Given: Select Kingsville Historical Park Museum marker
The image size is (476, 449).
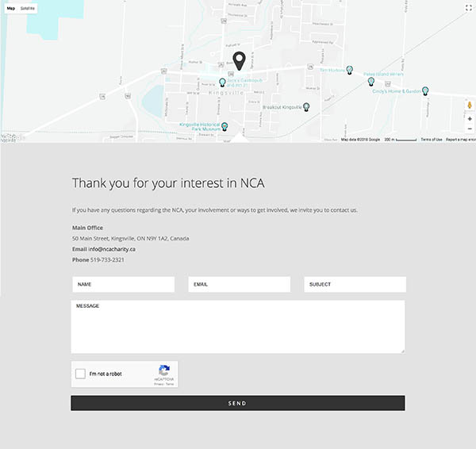Looking at the screenshot, I should click(x=224, y=126).
